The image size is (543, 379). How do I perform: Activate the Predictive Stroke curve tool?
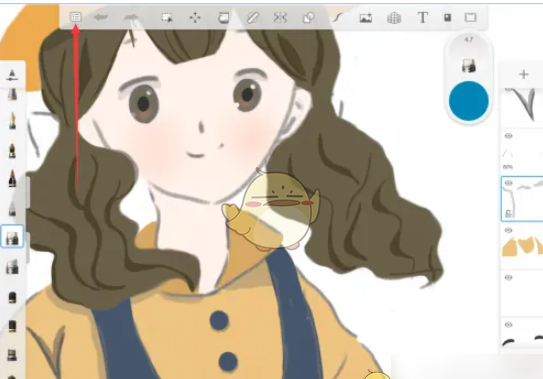tap(337, 17)
